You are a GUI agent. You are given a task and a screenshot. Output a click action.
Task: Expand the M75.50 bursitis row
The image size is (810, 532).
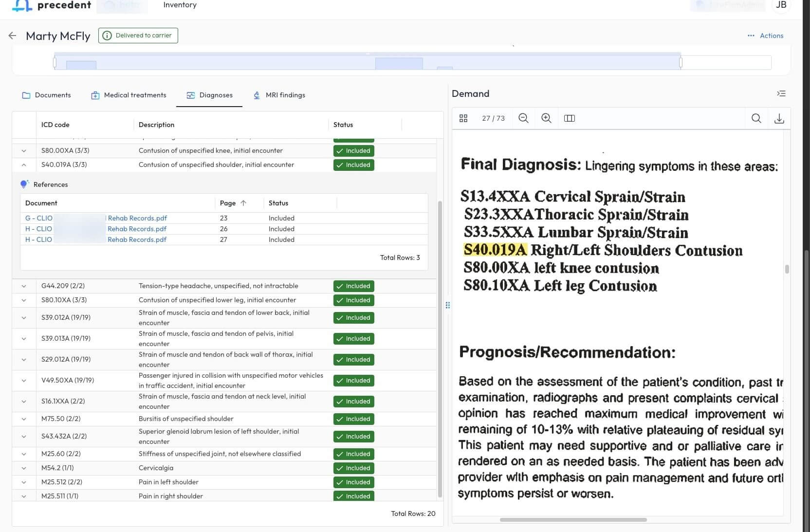(x=24, y=419)
